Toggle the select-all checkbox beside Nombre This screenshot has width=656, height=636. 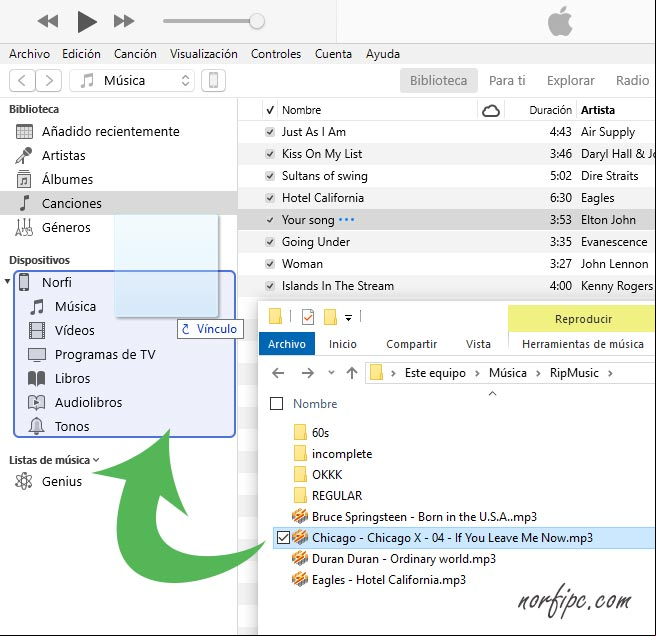277,404
